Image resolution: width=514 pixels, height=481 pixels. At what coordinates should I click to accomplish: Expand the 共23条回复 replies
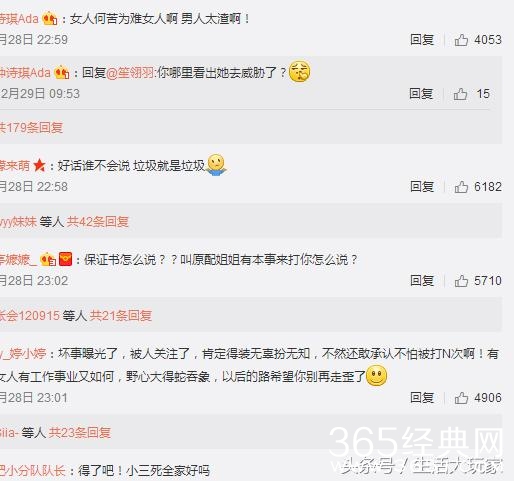[80, 433]
